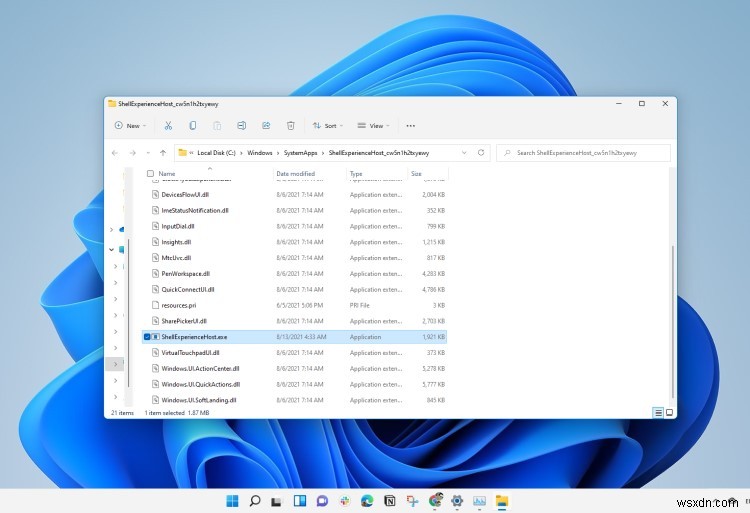The image size is (750, 513).
Task: Go to Windows folder in breadcrumb
Action: [260, 153]
